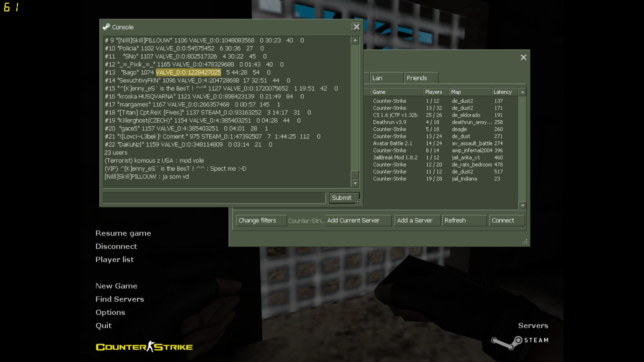644x362 pixels.
Task: Click the Console scrollbar up arrow
Action: click(x=355, y=40)
